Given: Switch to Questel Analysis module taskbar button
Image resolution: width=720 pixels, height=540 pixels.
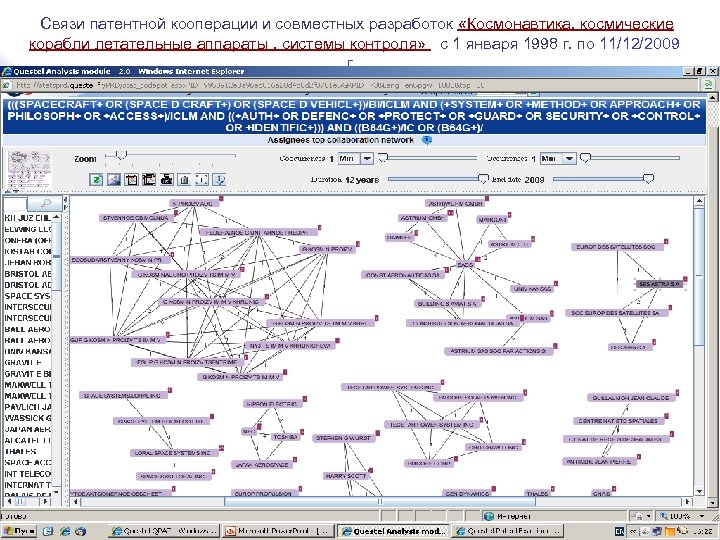Looking at the screenshot, I should click(393, 531).
